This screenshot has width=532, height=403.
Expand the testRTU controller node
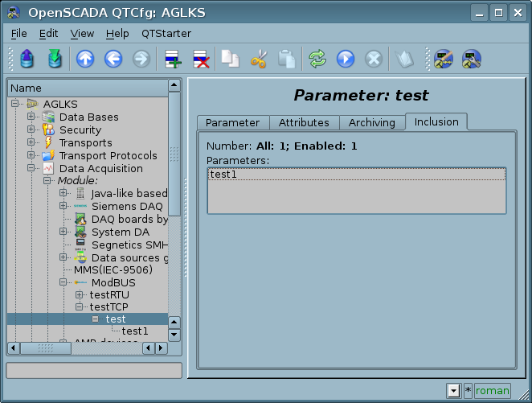(x=80, y=295)
